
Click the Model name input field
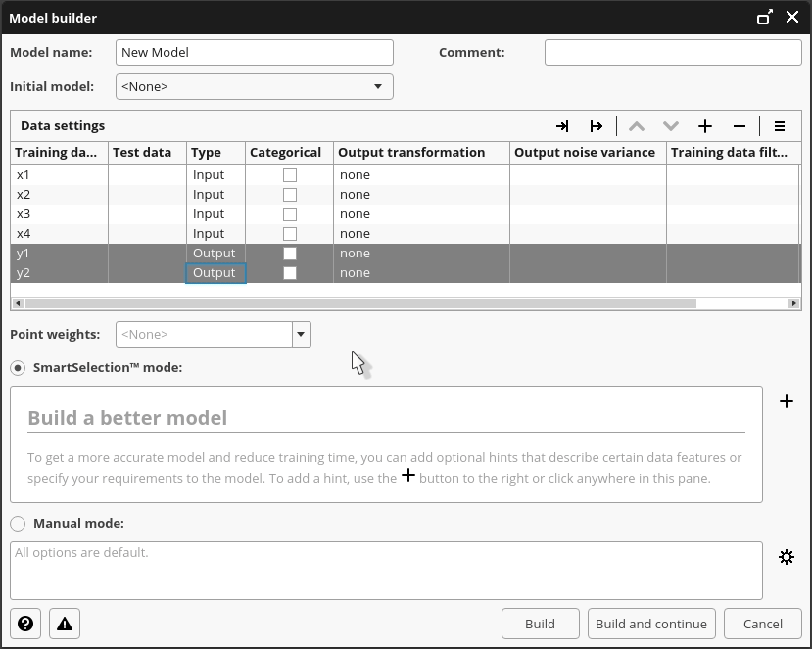pyautogui.click(x=255, y=52)
